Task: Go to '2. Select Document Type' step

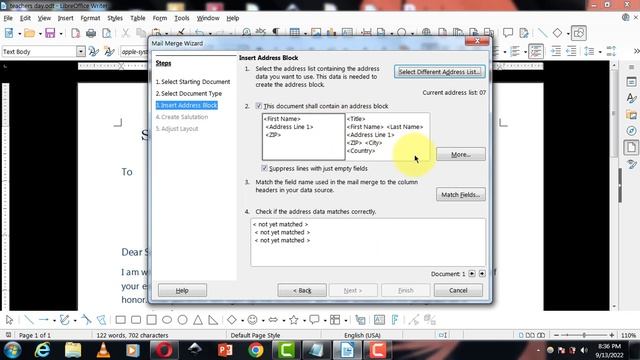Action: click(189, 93)
